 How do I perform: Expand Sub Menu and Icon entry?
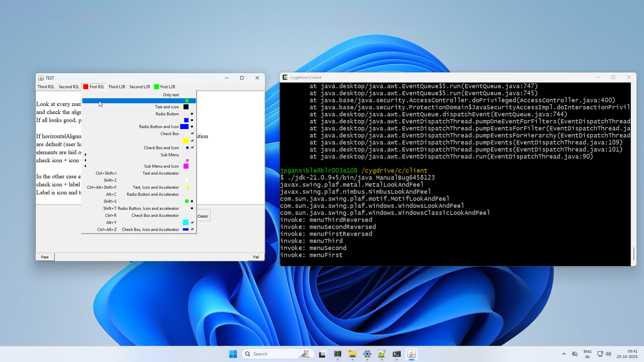[x=161, y=166]
